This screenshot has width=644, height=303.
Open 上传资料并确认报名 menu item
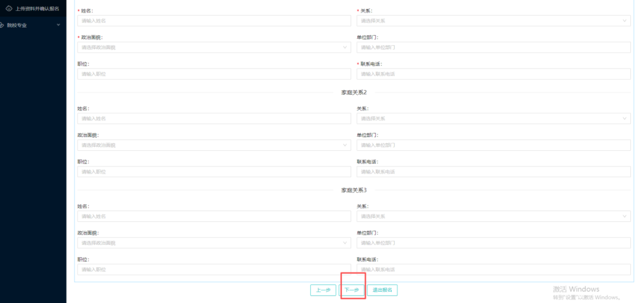tap(37, 8)
